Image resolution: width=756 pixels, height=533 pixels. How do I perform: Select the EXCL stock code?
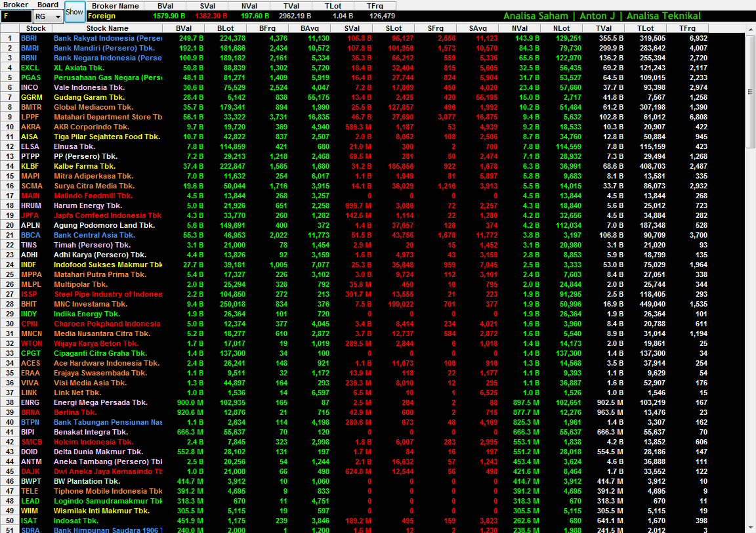pyautogui.click(x=30, y=68)
